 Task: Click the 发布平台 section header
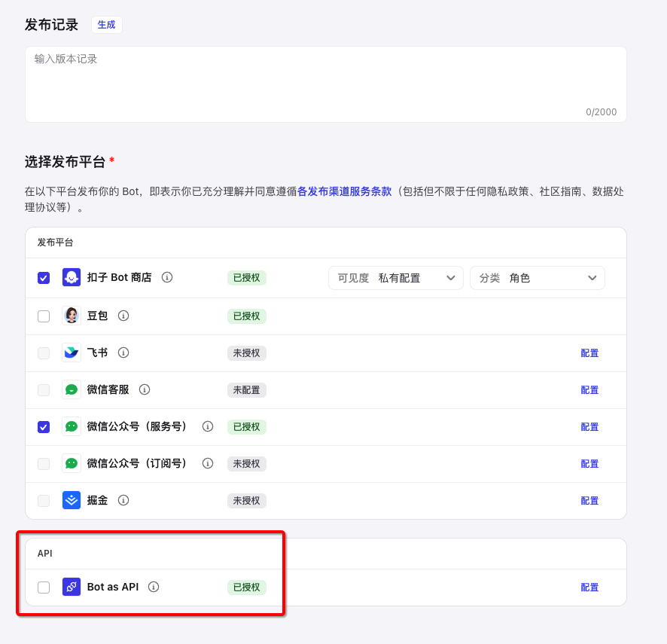point(55,243)
